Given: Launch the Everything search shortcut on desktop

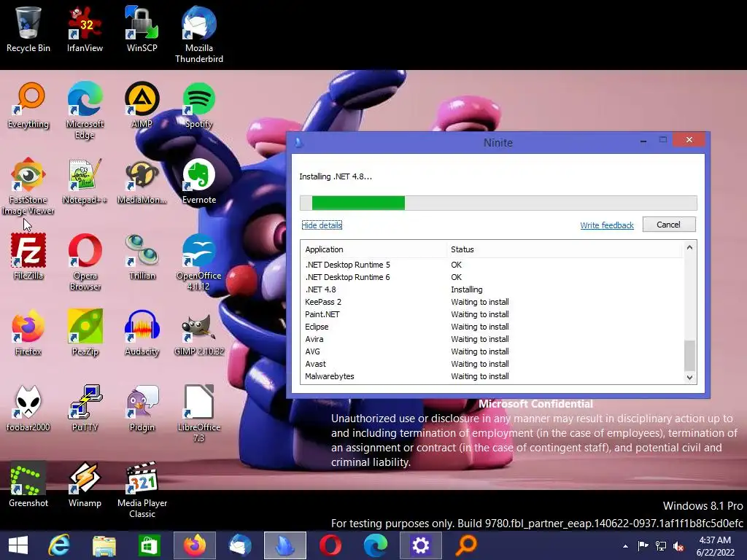Looking at the screenshot, I should coord(28,106).
